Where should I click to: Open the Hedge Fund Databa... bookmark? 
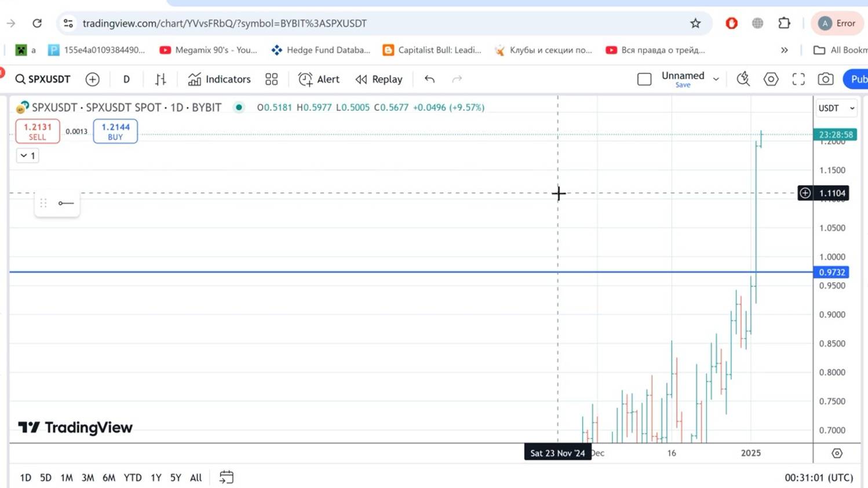tap(320, 50)
